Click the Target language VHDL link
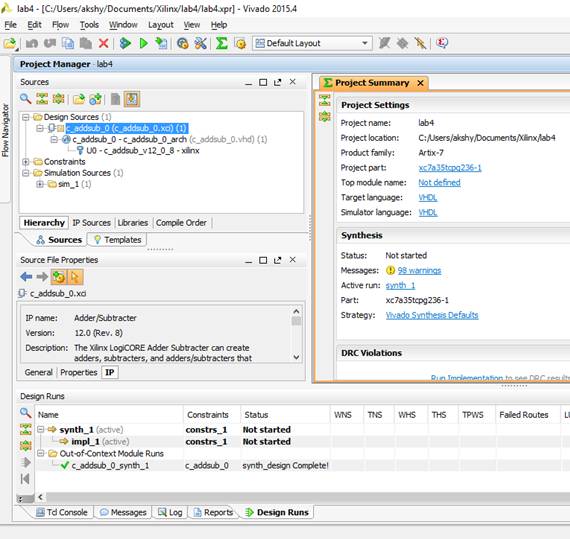 coord(428,197)
